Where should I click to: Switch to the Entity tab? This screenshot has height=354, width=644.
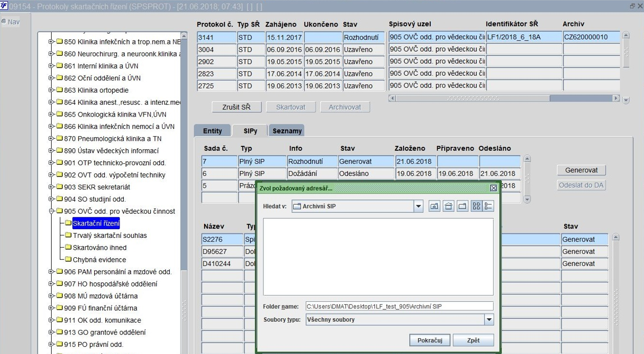point(212,131)
